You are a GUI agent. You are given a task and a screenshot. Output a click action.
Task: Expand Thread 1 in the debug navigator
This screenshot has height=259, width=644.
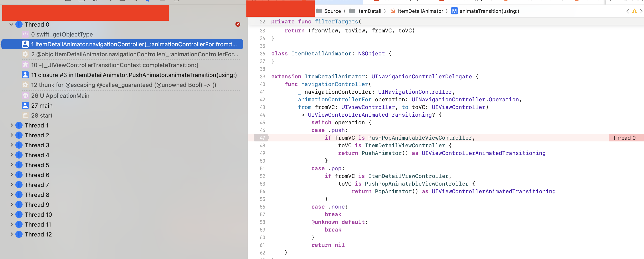[12, 125]
